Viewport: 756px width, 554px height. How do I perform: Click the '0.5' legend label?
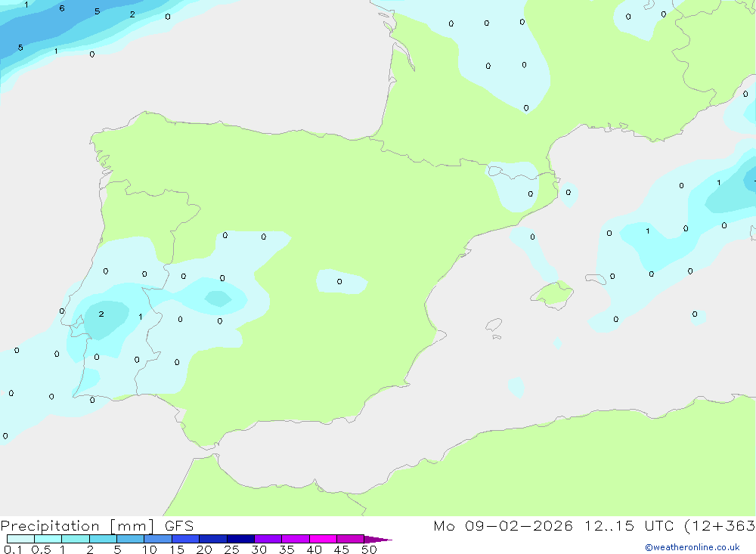[41, 549]
